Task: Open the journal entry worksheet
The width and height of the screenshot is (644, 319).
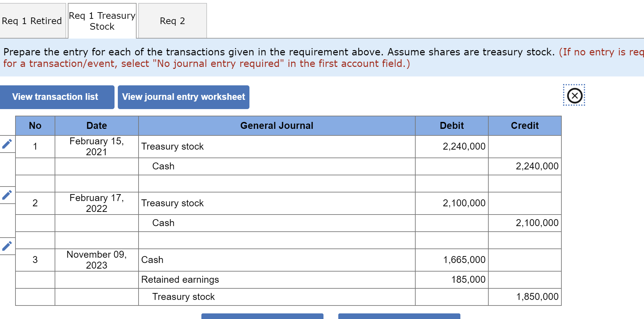Action: click(x=183, y=97)
